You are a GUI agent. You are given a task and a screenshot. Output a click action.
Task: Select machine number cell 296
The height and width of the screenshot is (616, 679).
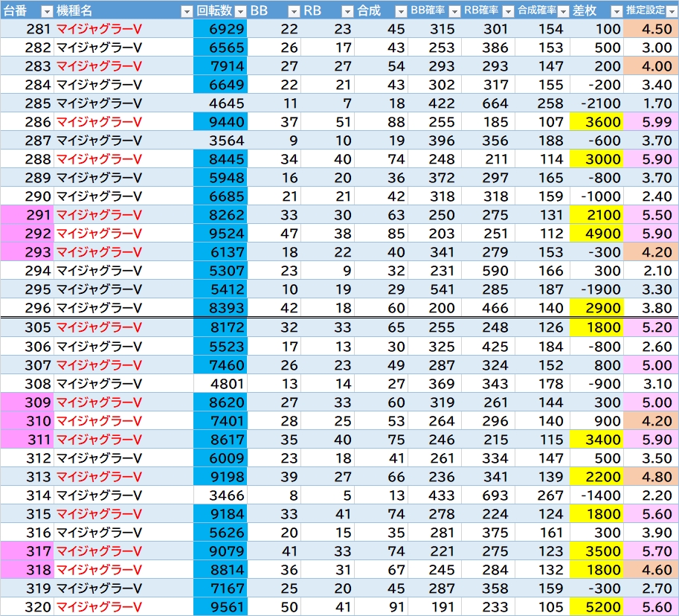pos(27,307)
